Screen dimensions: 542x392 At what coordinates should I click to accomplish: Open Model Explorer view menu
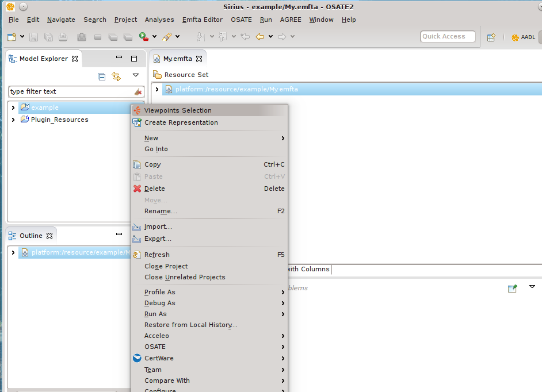pyautogui.click(x=136, y=75)
